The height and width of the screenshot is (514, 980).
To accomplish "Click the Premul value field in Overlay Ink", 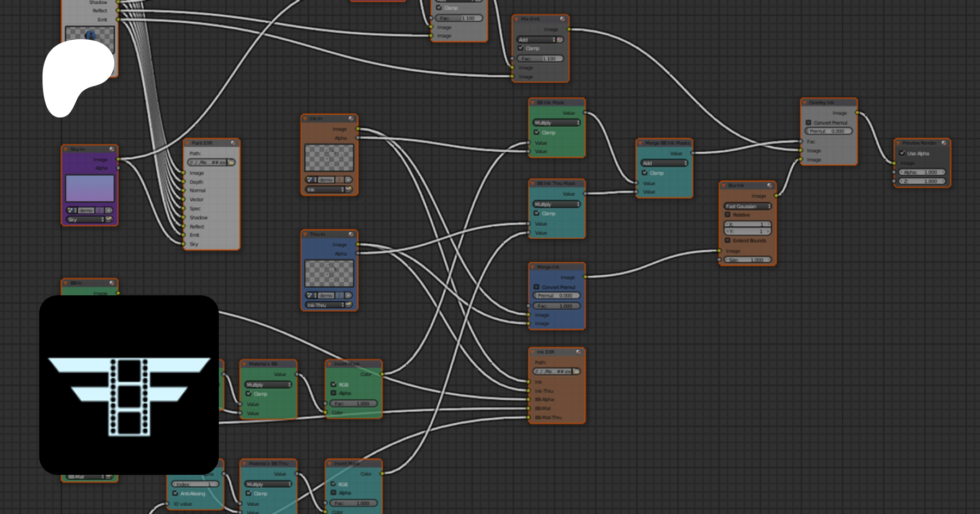I will [x=828, y=131].
